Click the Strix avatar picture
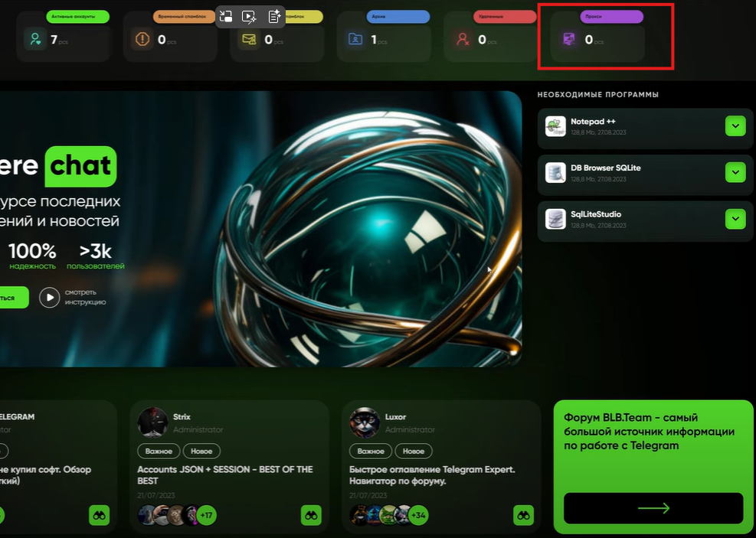The image size is (756, 538). (152, 422)
